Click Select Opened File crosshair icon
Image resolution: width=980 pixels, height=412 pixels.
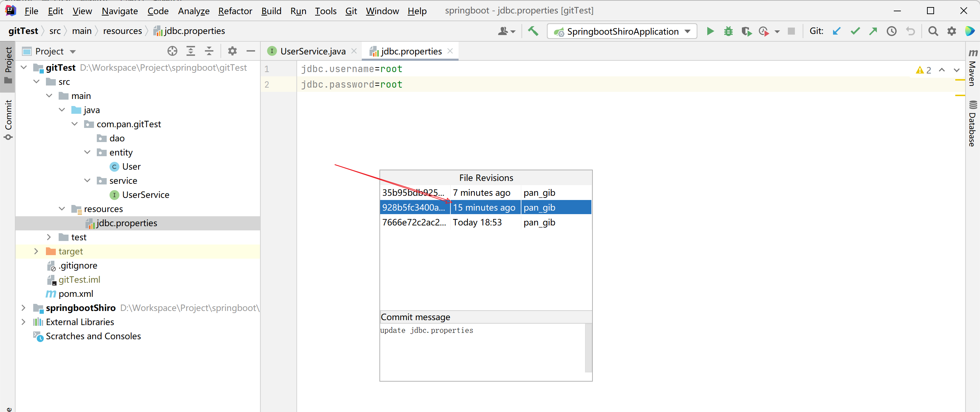pyautogui.click(x=172, y=51)
